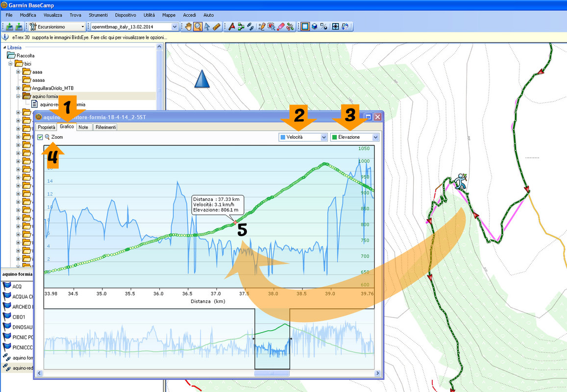Click the Send to Device toolbar icon
This screenshot has width=567, height=392.
point(9,26)
